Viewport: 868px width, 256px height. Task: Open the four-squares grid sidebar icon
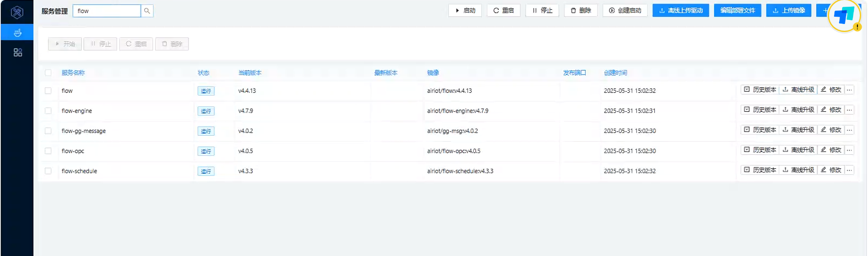18,52
